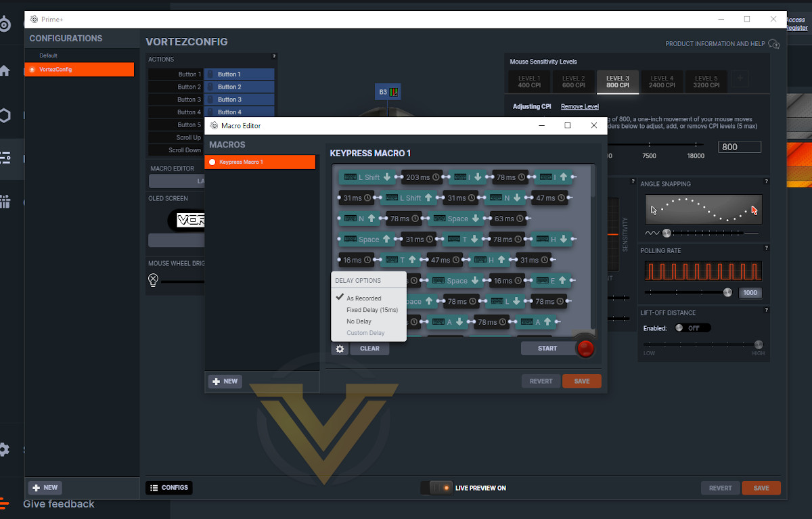Click REVERT in the Macro Editor
The height and width of the screenshot is (519, 812).
[x=541, y=381]
